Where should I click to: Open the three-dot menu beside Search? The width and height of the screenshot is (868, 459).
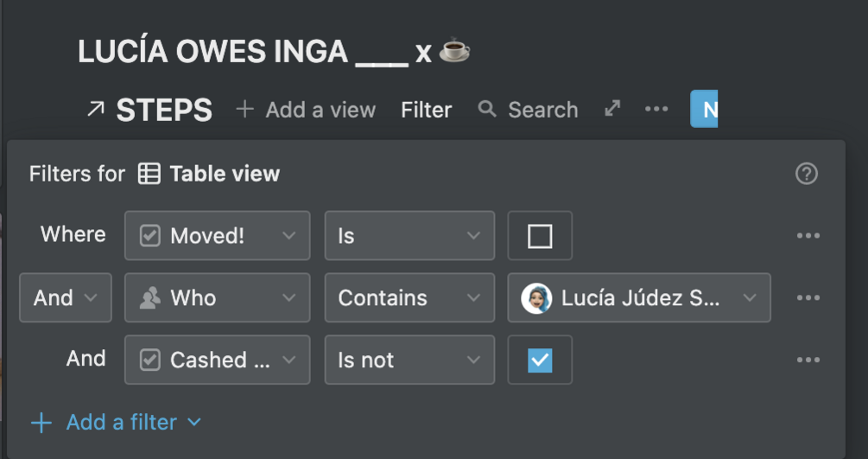click(x=656, y=109)
